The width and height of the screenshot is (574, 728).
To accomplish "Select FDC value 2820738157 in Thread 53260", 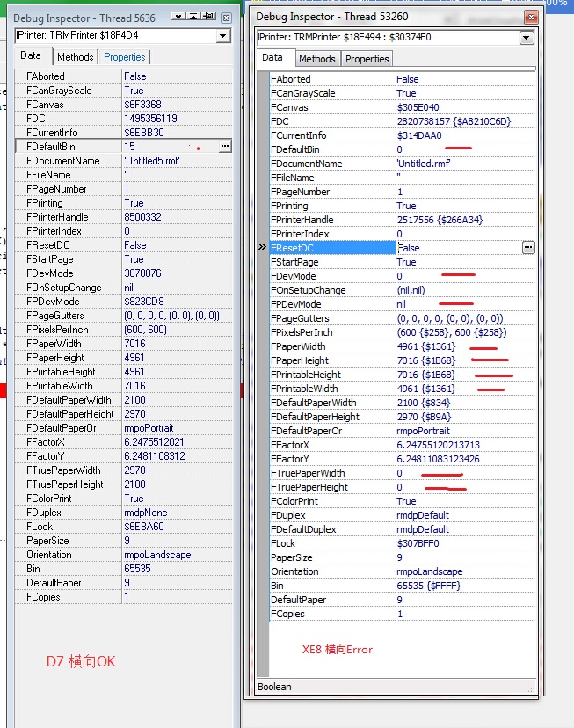I will [454, 121].
